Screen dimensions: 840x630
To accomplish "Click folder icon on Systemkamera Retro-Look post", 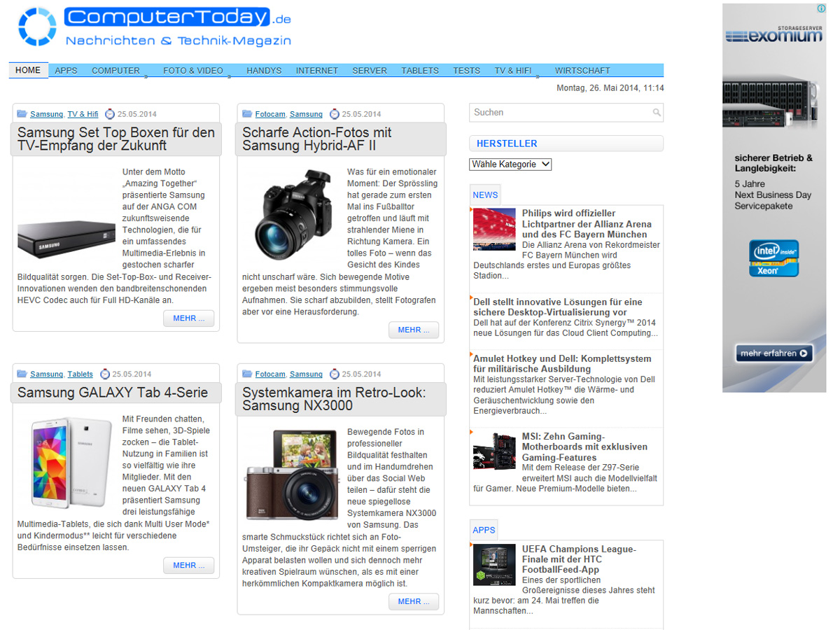I will pyautogui.click(x=247, y=374).
